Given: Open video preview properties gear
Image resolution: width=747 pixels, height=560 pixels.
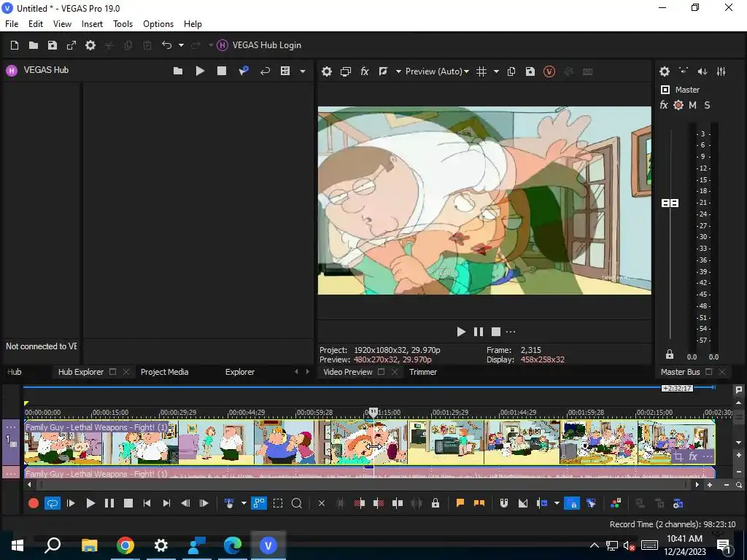Looking at the screenshot, I should 326,71.
